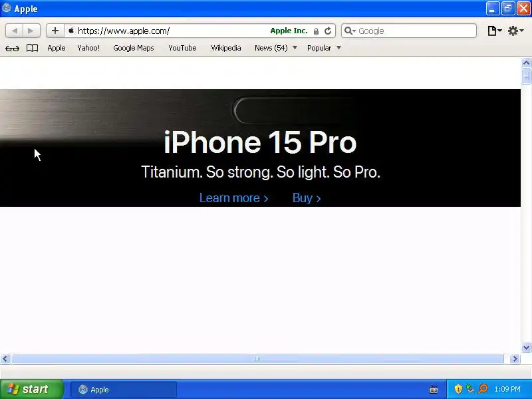Go forward with the forward arrow button

[31, 31]
